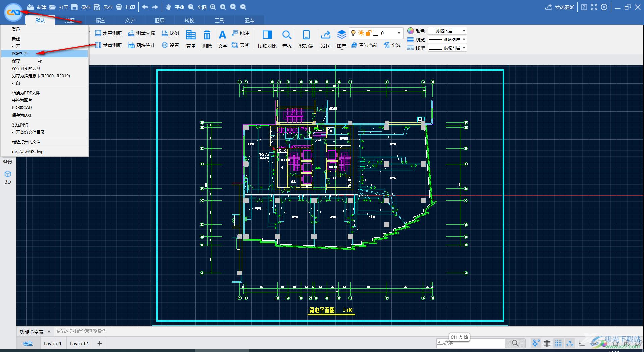Toggle layer lock padlock icon
The height and width of the screenshot is (352, 644).
(368, 33)
